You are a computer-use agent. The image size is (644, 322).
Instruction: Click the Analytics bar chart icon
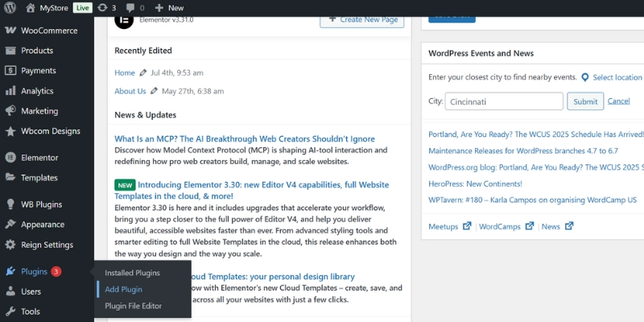pos(10,91)
